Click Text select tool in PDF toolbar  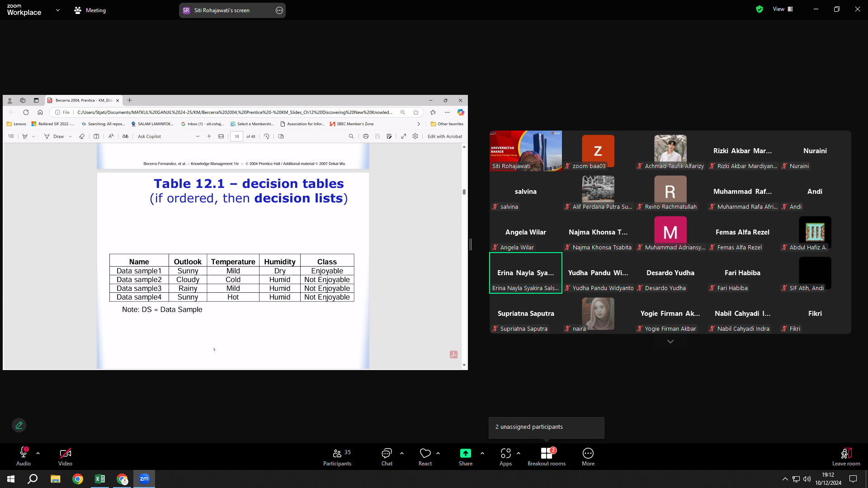tap(96, 136)
